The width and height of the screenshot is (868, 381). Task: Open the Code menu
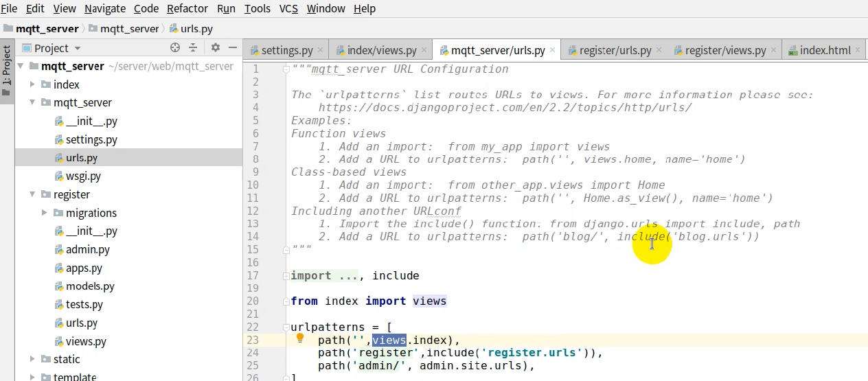click(146, 8)
